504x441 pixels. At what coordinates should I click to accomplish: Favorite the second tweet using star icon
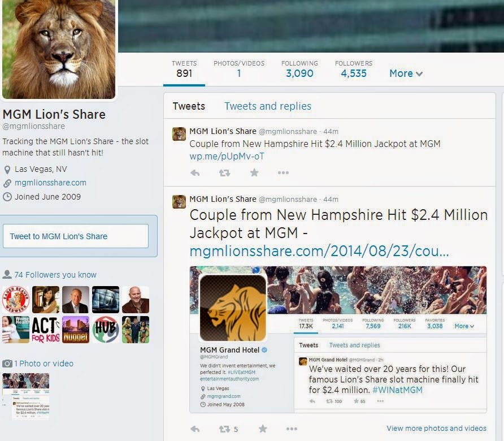click(263, 429)
